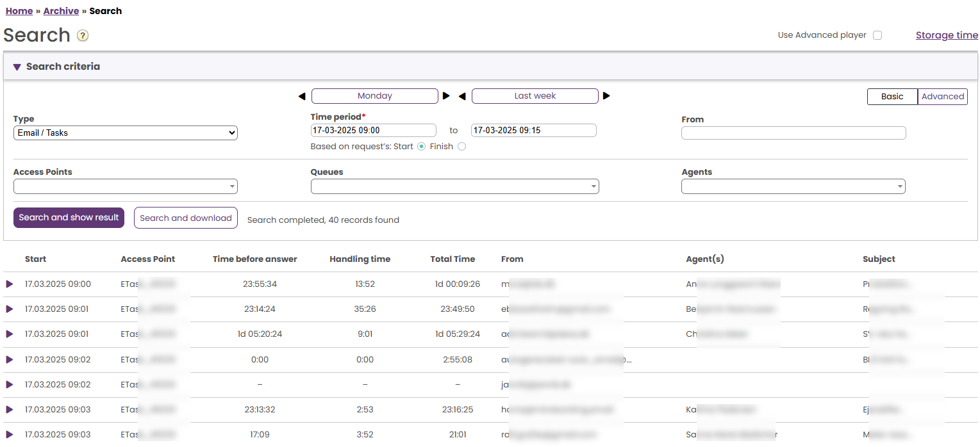Switch to the Basic tab
The height and width of the screenshot is (447, 980).
coord(892,97)
